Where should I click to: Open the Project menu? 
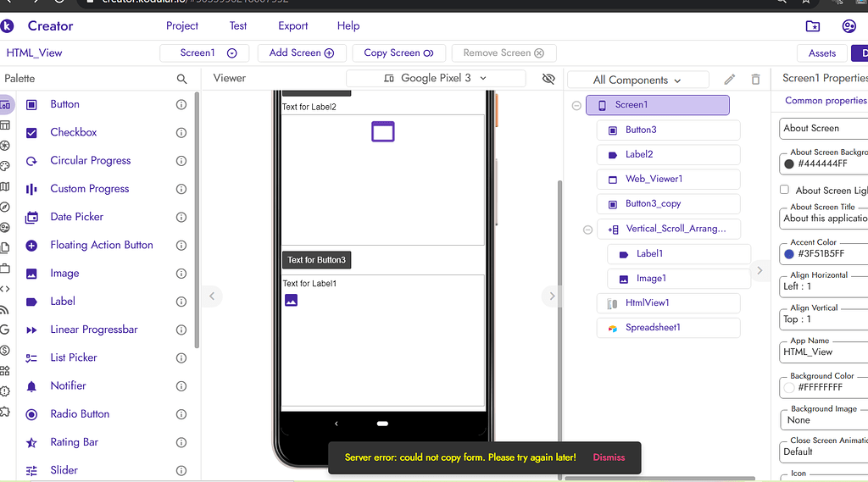point(181,26)
